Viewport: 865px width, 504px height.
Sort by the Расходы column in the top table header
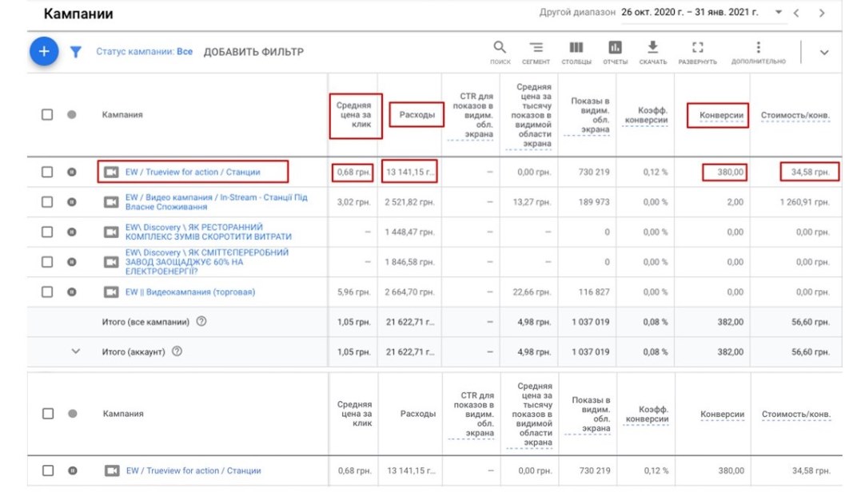tap(417, 115)
